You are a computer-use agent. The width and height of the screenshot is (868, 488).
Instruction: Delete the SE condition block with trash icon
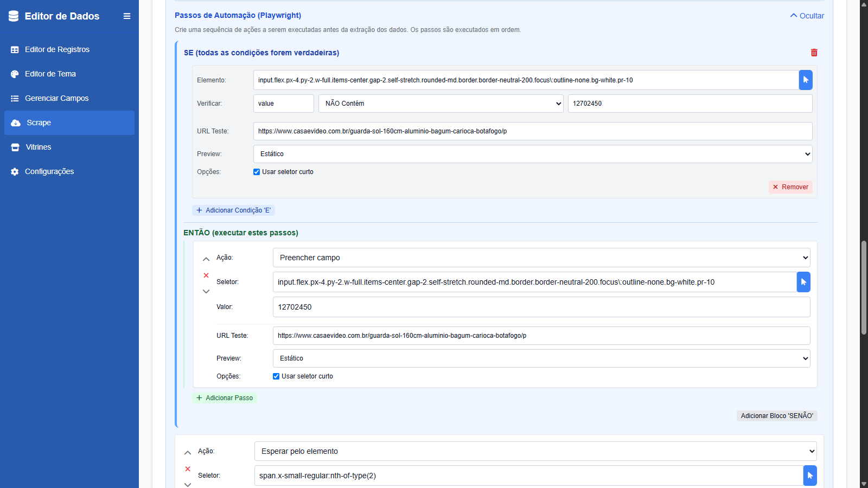[x=814, y=53]
